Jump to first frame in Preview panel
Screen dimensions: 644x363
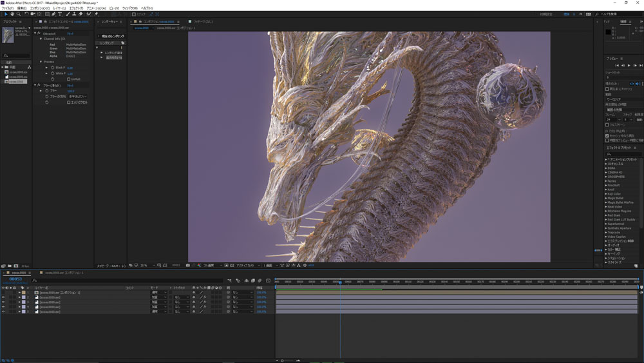pos(617,65)
